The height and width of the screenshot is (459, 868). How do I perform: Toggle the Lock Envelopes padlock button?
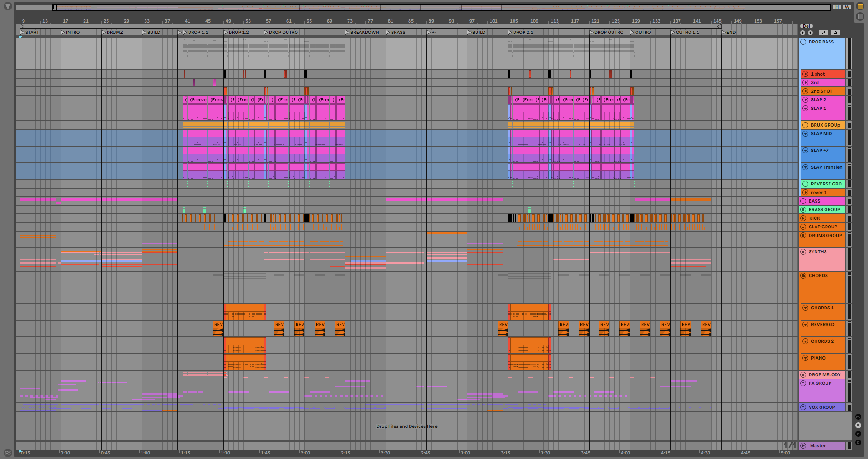coord(835,33)
